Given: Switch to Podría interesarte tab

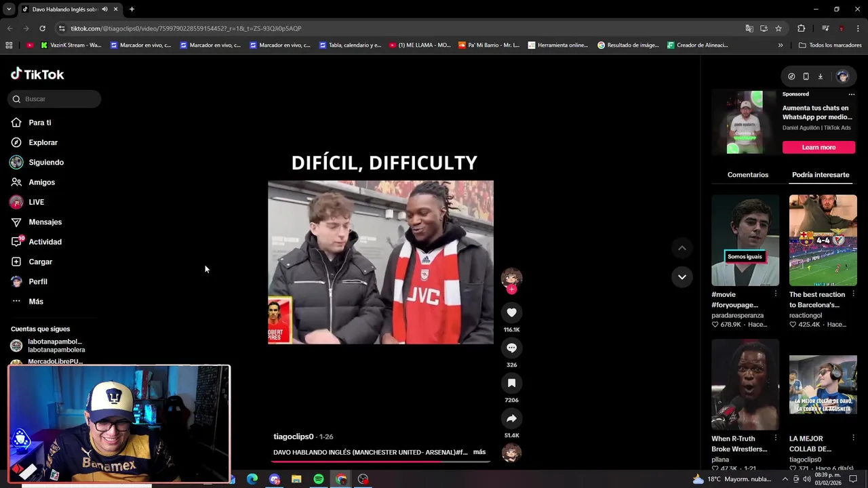Looking at the screenshot, I should (x=821, y=175).
